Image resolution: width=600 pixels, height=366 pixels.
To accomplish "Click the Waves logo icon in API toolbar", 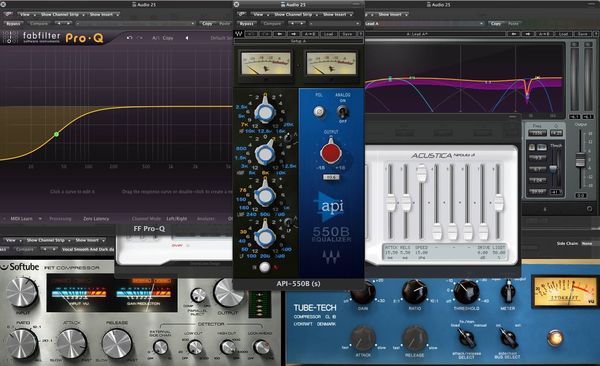I will [238, 34].
